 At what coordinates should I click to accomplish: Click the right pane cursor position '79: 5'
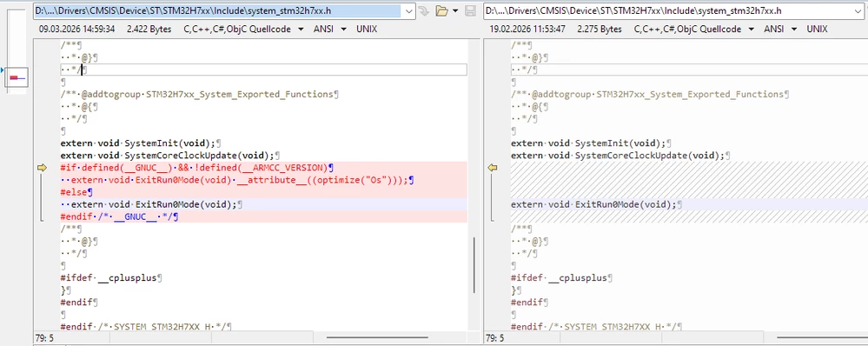tap(495, 337)
